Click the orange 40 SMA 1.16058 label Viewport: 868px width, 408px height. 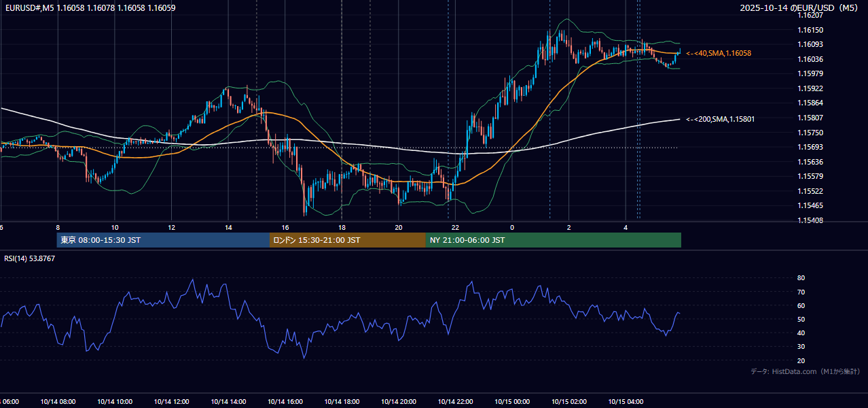[719, 53]
